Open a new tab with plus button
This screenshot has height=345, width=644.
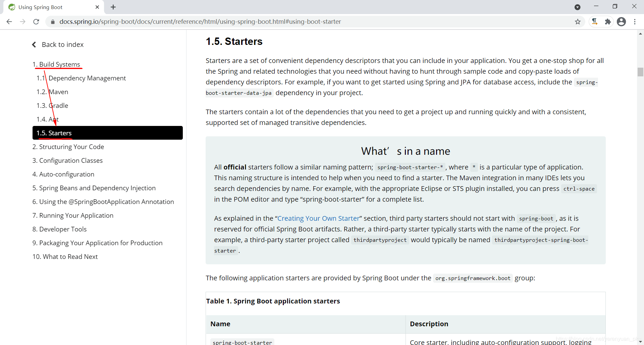pyautogui.click(x=113, y=7)
